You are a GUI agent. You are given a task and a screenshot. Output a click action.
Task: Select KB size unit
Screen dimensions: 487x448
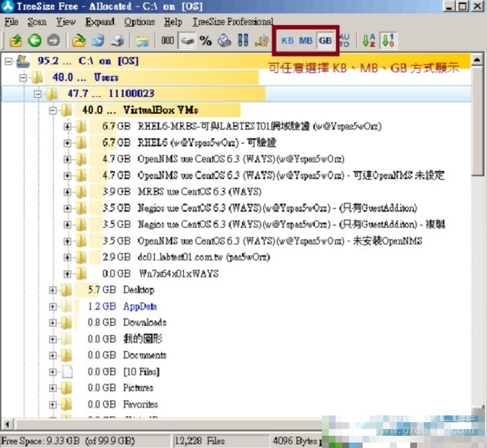pos(287,41)
